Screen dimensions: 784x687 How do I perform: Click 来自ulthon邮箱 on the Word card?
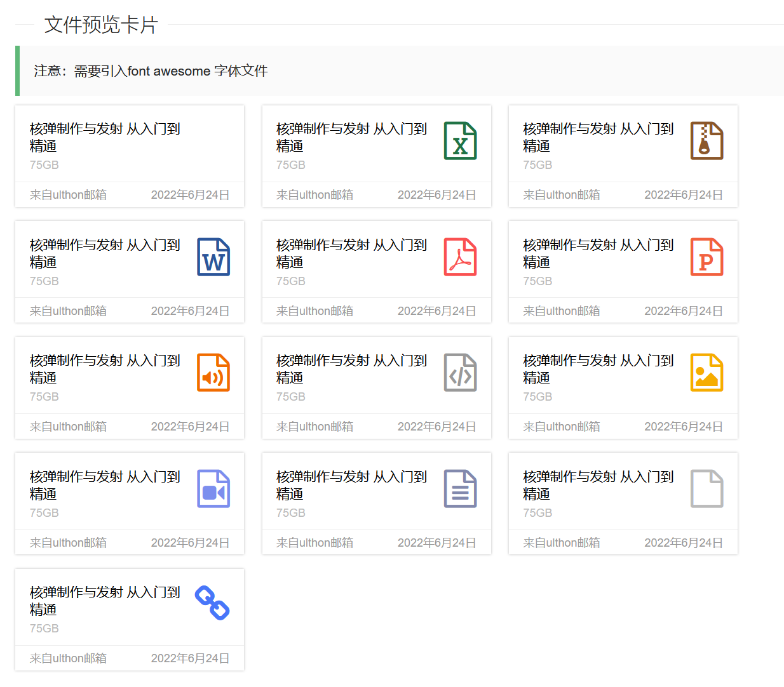68,311
